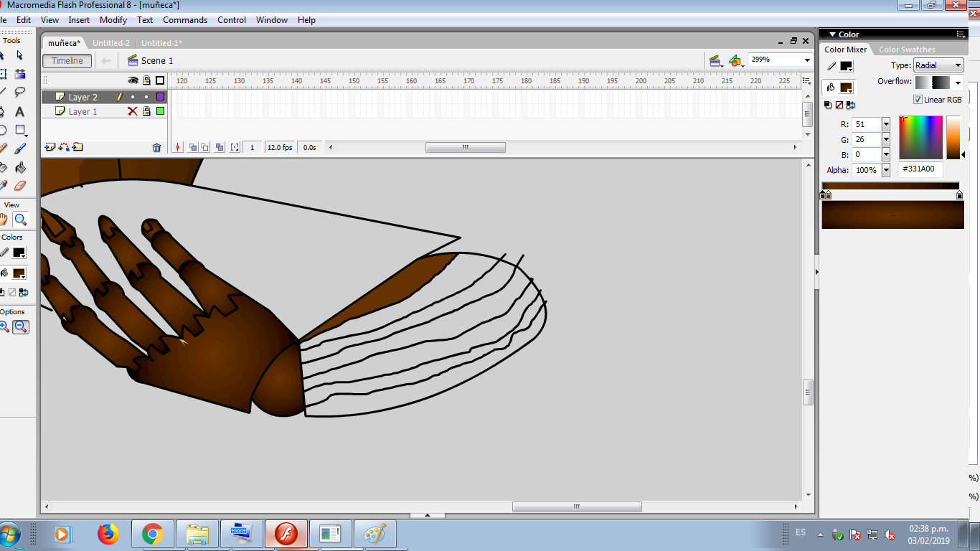
Task: Click the Insert Layer icon
Action: point(50,147)
